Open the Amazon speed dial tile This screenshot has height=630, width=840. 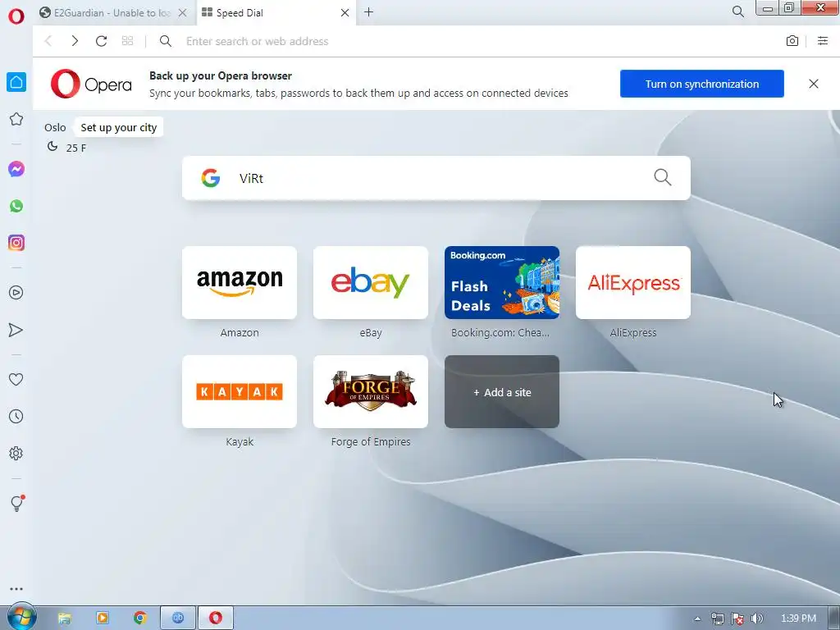pos(240,282)
